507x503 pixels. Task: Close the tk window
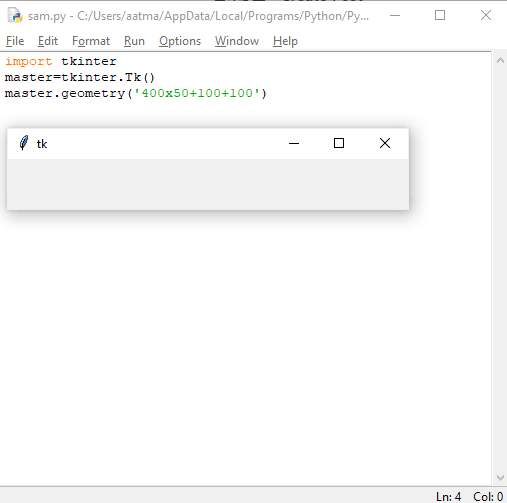click(x=385, y=143)
